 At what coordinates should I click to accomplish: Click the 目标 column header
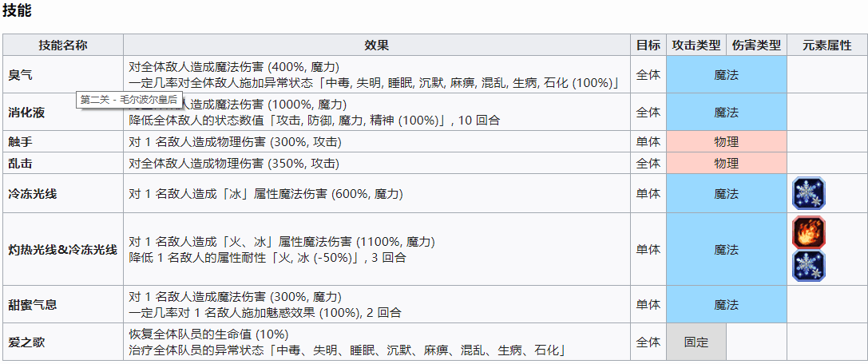[x=648, y=45]
